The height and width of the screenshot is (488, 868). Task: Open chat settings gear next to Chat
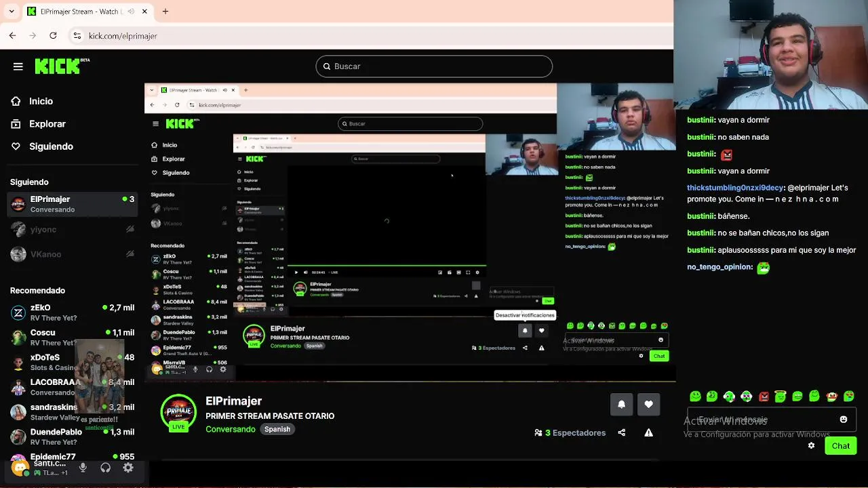tap(811, 445)
